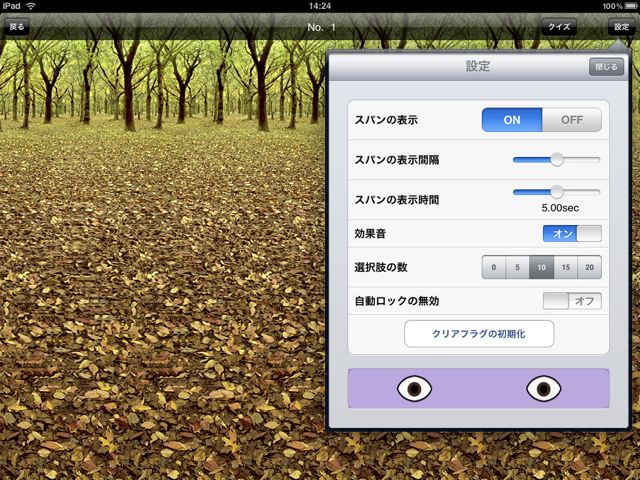
Task: Open the クイズ quiz button
Action: [x=559, y=27]
